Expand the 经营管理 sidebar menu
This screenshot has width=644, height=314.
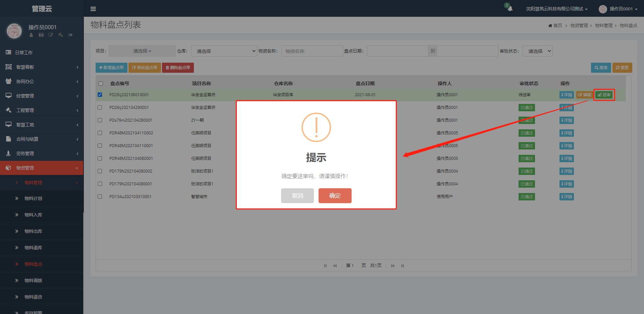[42, 96]
